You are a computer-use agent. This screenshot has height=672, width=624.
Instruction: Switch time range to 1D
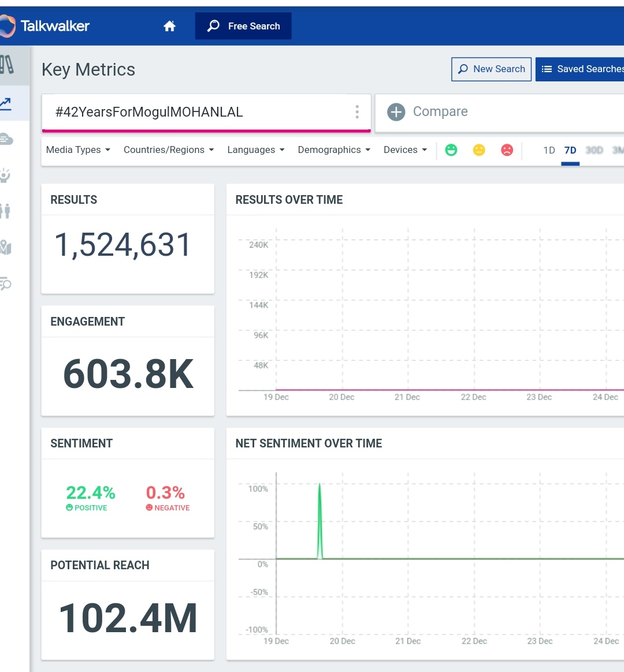pyautogui.click(x=549, y=151)
